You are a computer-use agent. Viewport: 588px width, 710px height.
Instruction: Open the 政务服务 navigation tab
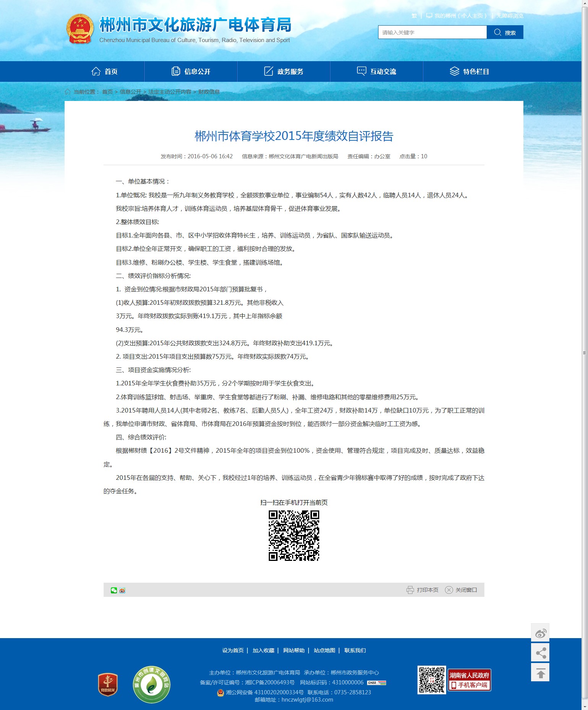point(284,71)
